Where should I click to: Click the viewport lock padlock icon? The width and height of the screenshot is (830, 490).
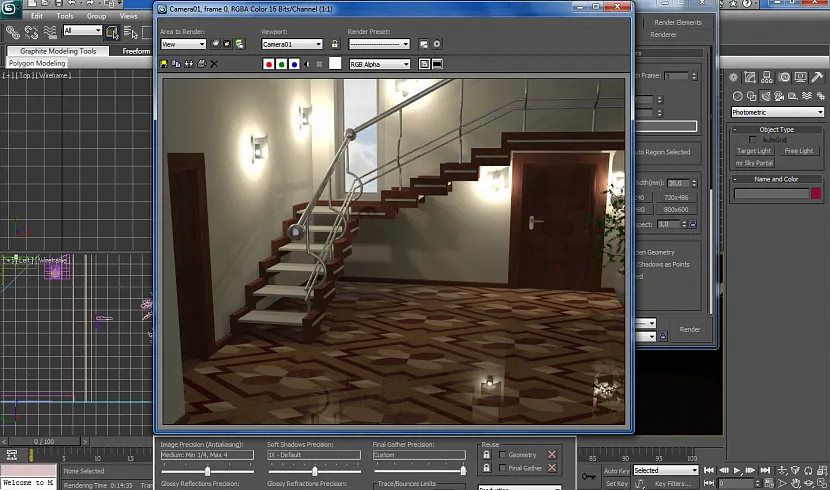335,44
